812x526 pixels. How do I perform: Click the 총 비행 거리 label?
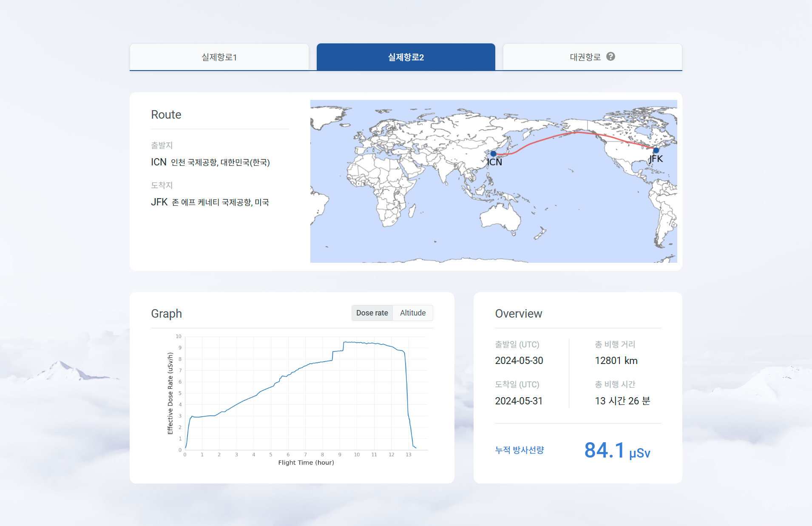tap(615, 344)
